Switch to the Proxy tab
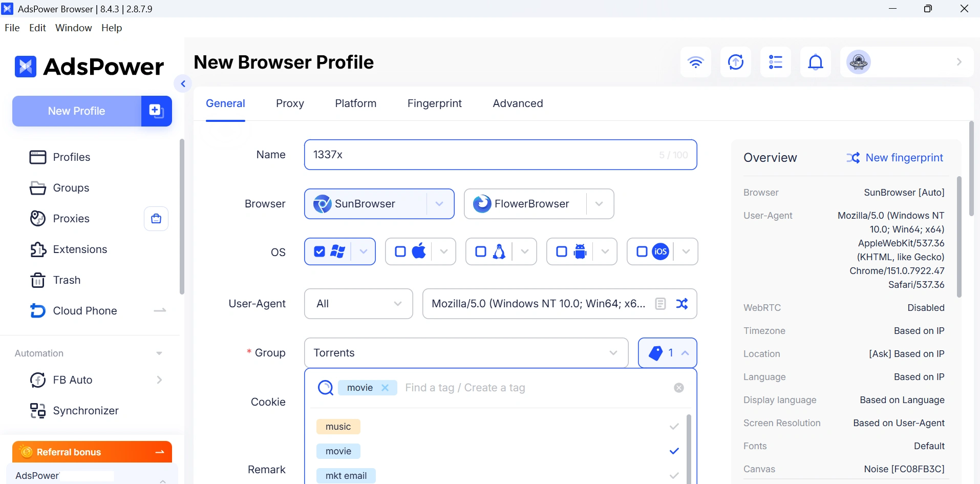The width and height of the screenshot is (980, 484). coord(290,103)
